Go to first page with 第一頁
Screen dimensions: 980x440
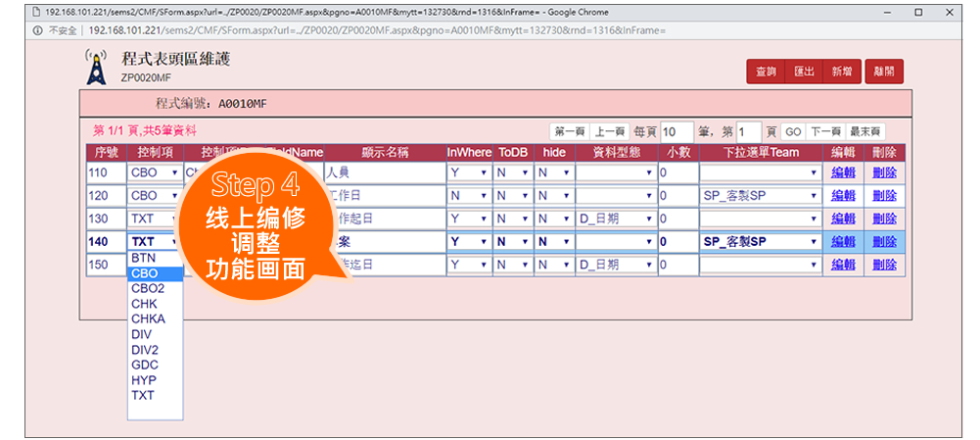point(570,132)
